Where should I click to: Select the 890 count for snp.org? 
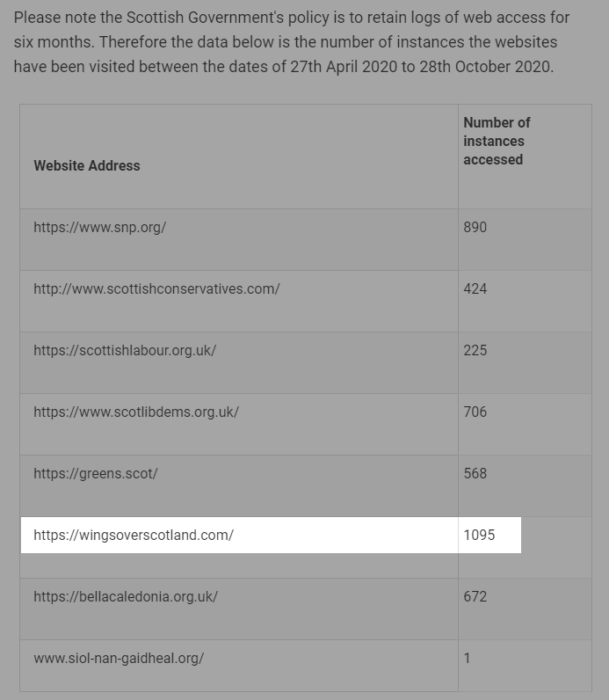pyautogui.click(x=475, y=227)
